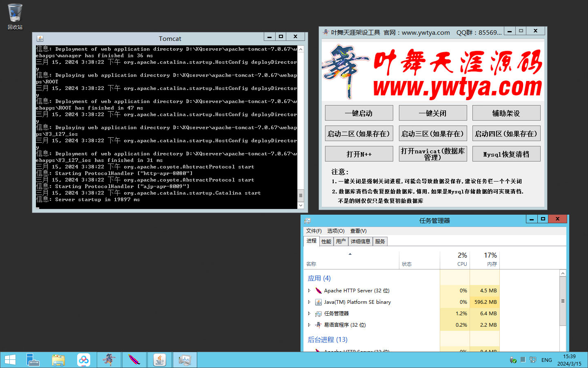This screenshot has width=588, height=368.
Task: Click the 任务管理器 process row icon
Action: [318, 314]
